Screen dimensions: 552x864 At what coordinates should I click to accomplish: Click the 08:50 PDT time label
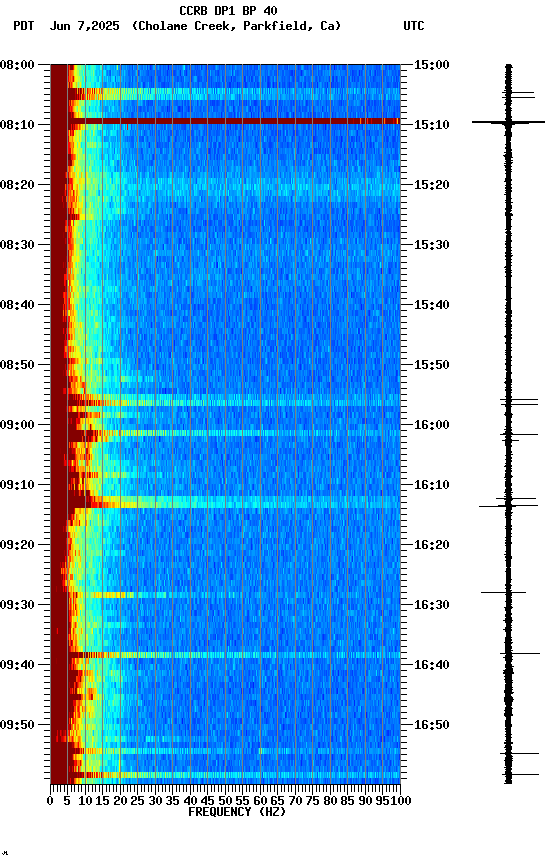point(17,365)
